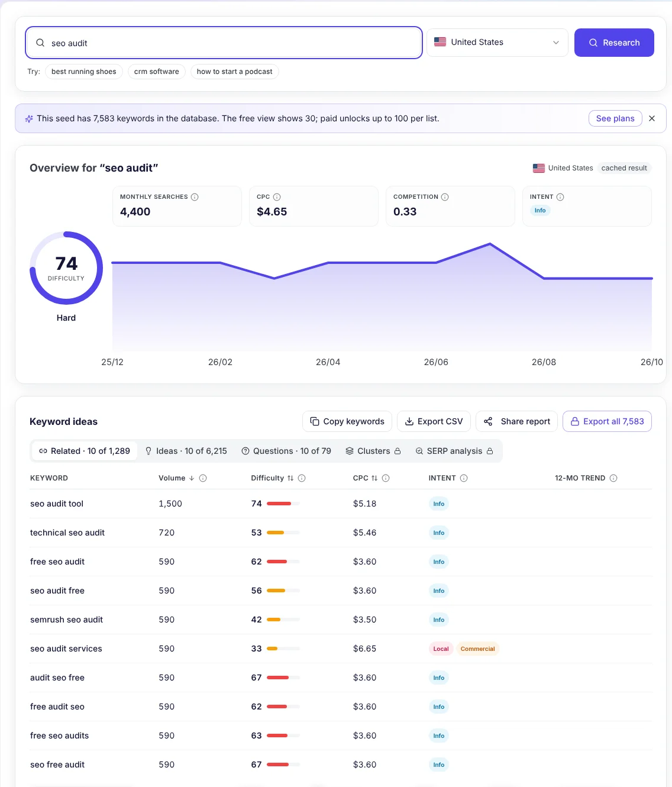Click the 'free seo audits' keyword
This screenshot has width=672, height=787.
point(60,736)
